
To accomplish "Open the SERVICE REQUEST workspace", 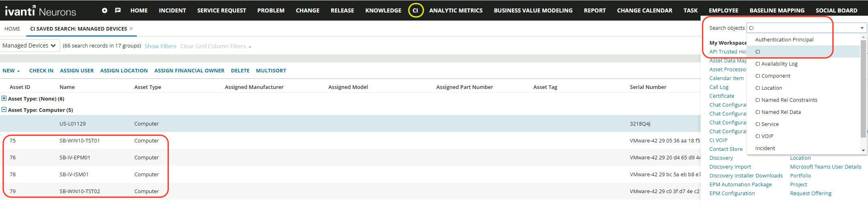I will click(222, 10).
